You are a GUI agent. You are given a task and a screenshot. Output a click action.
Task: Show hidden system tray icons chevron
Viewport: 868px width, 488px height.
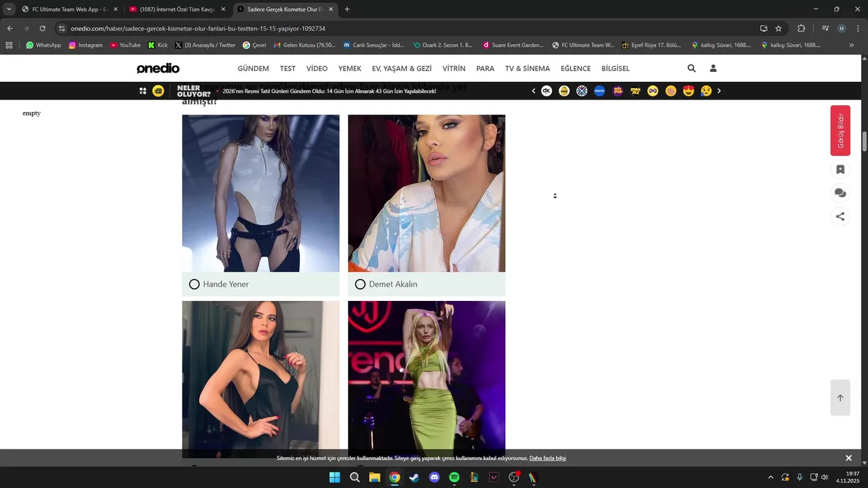pyautogui.click(x=770, y=477)
